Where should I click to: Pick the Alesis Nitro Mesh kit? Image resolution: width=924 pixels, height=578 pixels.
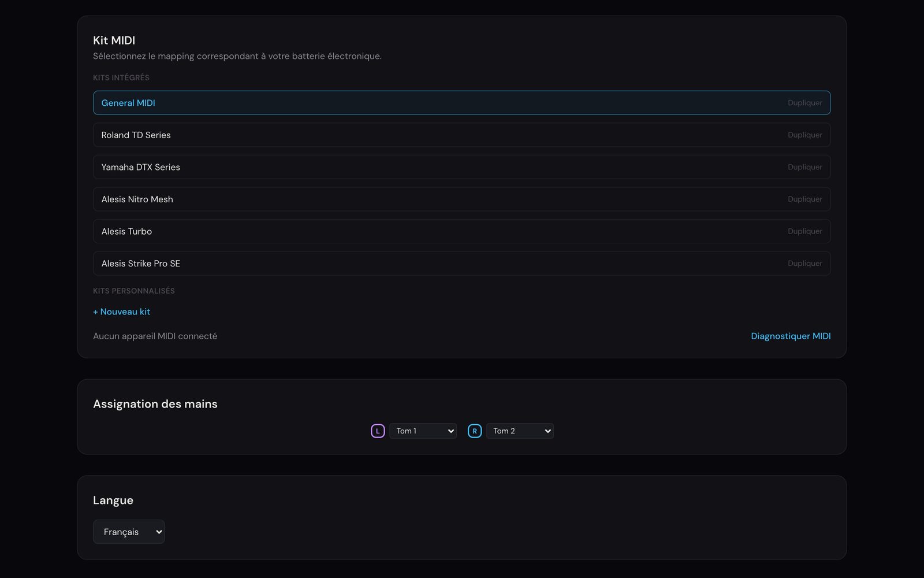461,199
